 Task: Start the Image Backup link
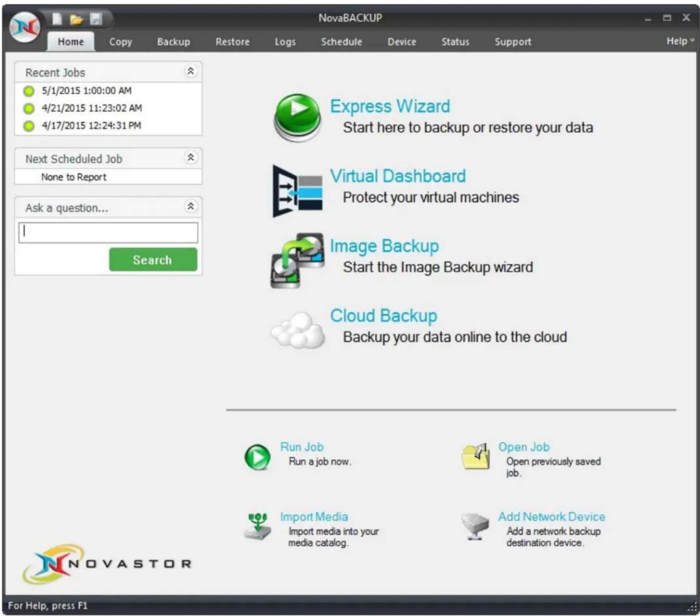(x=385, y=246)
